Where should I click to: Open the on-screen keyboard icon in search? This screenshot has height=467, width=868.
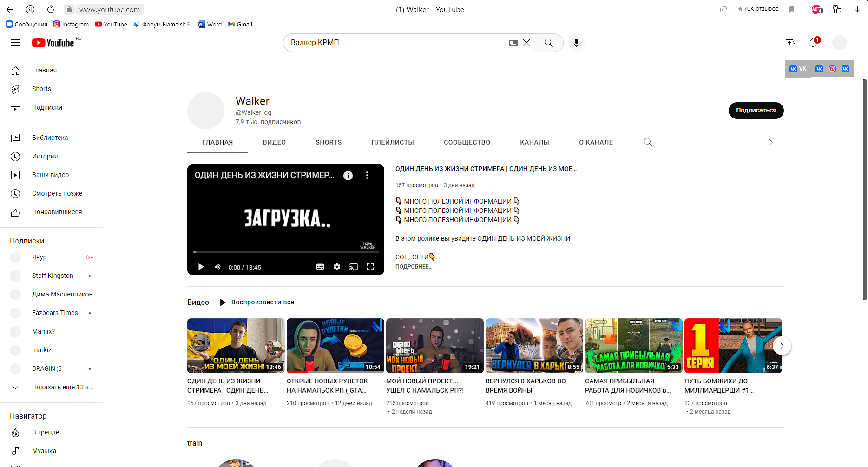pyautogui.click(x=513, y=43)
